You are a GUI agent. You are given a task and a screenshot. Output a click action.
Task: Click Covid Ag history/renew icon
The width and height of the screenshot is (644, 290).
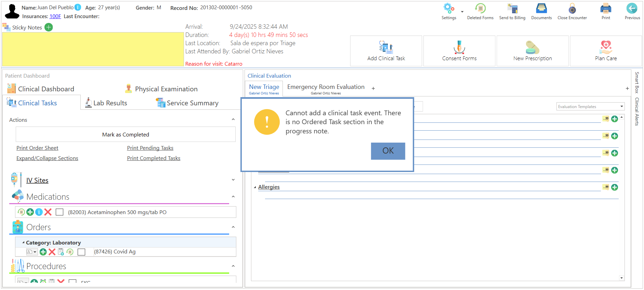(x=70, y=252)
